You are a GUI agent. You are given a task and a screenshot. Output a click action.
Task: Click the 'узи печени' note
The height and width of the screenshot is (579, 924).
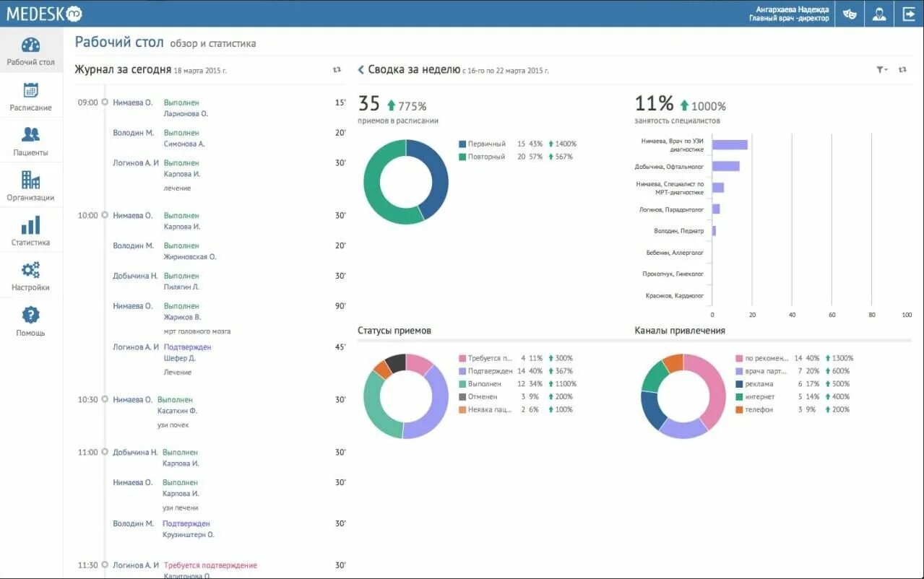(181, 508)
